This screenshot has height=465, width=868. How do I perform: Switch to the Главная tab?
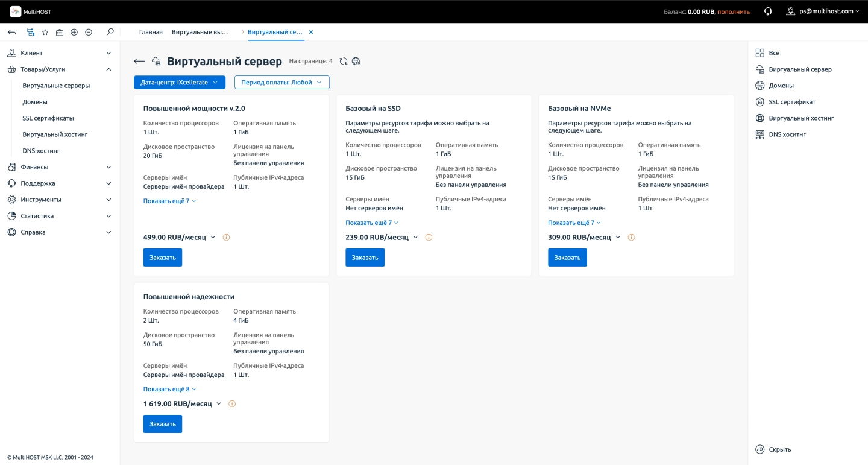(x=151, y=32)
